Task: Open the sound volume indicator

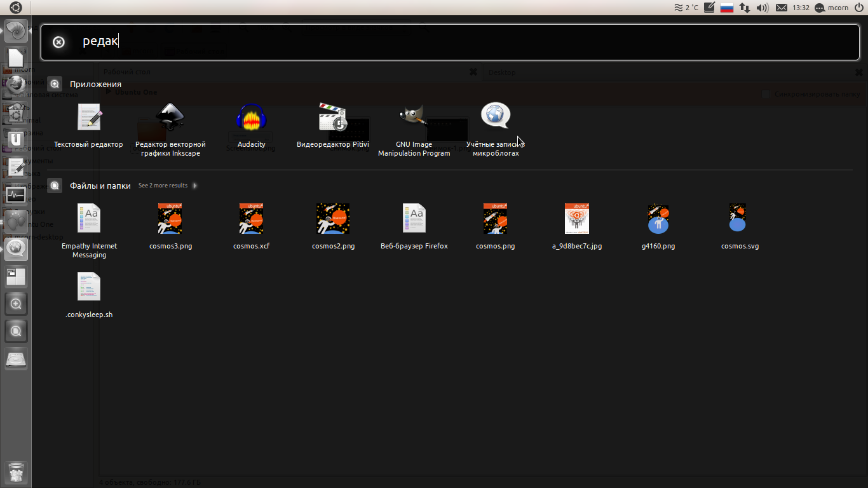Action: pos(763,8)
